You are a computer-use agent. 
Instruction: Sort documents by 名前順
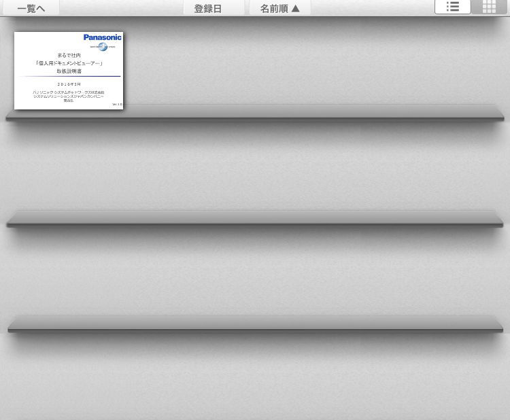point(274,8)
